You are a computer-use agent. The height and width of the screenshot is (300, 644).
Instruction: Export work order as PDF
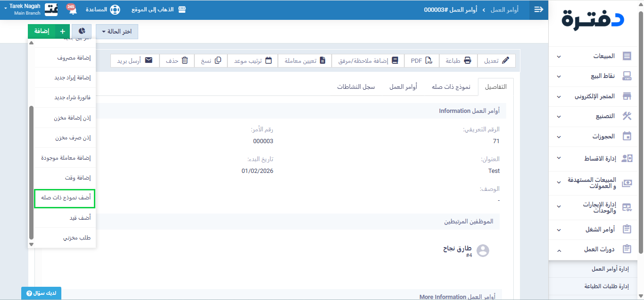pos(421,60)
